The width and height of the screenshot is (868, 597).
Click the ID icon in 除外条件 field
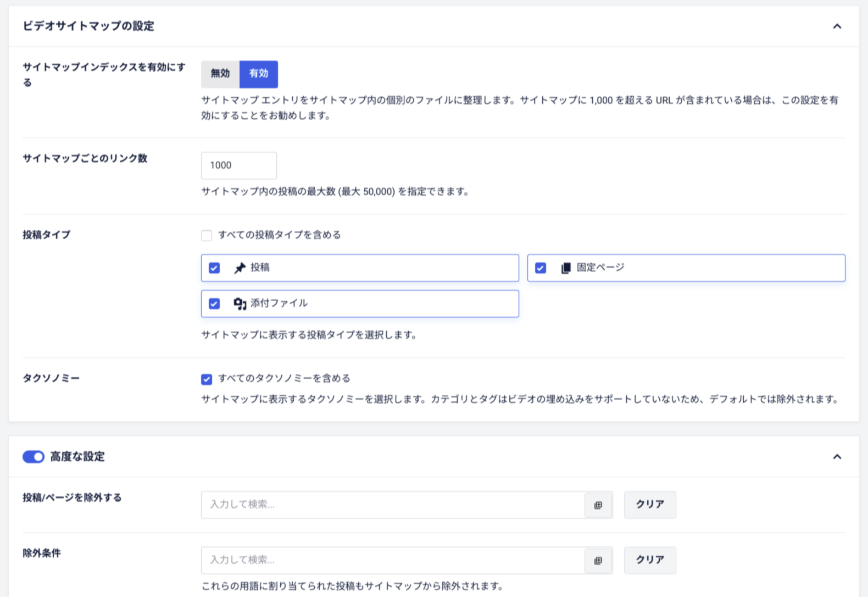(x=598, y=560)
